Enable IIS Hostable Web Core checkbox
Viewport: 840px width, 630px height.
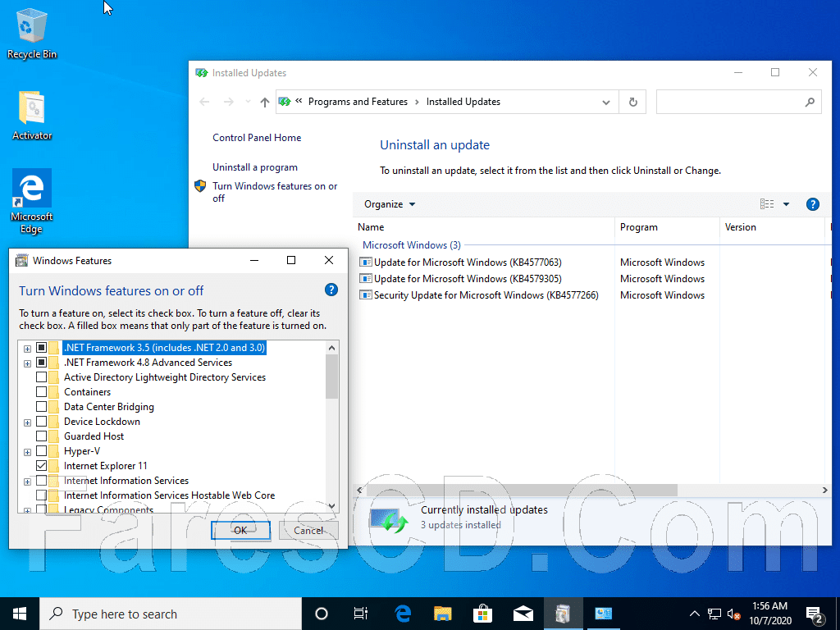(41, 495)
